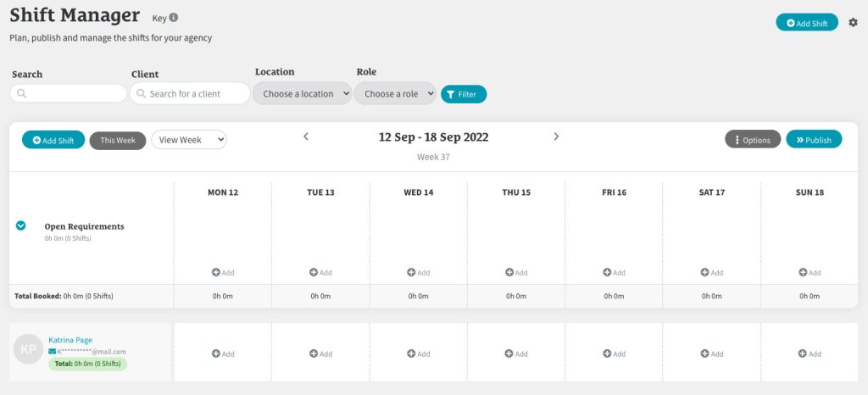Add Katrina Page shift on Sunday
This screenshot has width=868, height=395.
click(810, 353)
